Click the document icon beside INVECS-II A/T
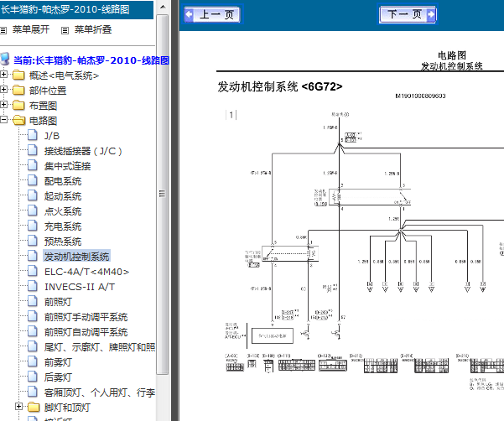Viewport: 504px width, 421px height. (x=33, y=286)
